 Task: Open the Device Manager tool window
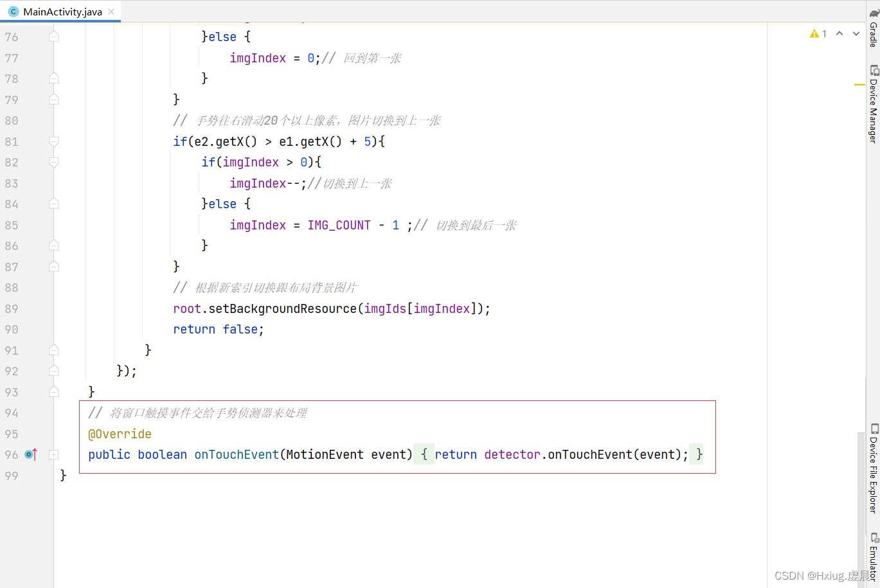pos(874,104)
